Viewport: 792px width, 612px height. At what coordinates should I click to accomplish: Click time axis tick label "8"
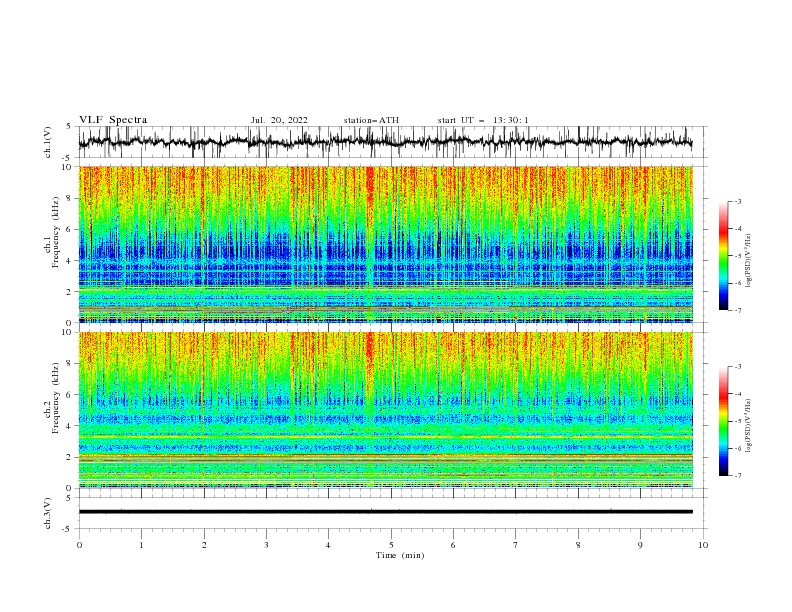click(578, 545)
